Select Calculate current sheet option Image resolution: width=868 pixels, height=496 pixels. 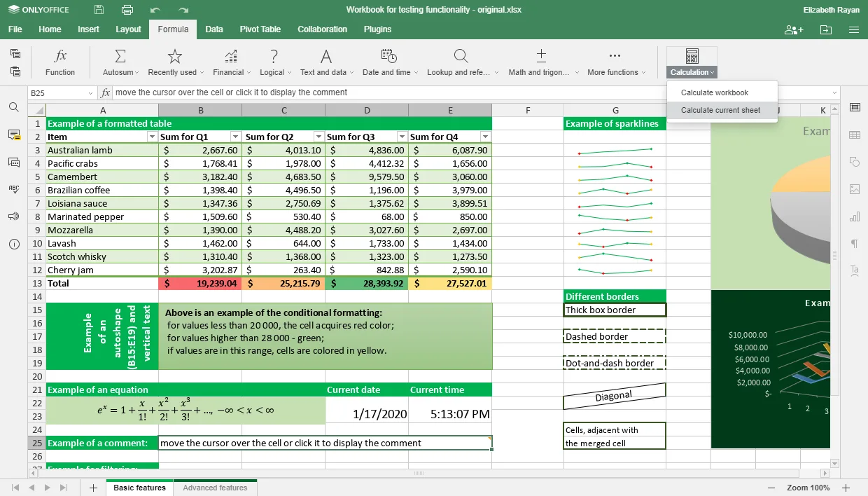(x=722, y=110)
